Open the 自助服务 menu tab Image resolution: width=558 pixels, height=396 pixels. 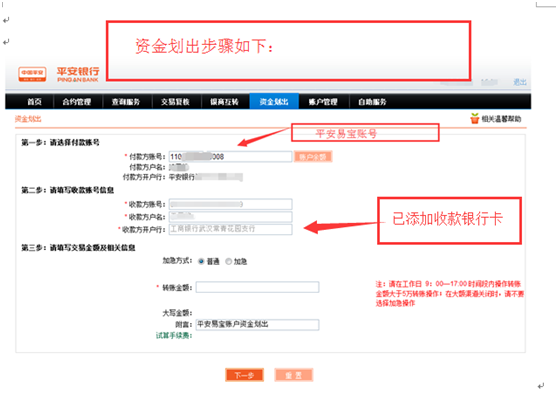[372, 102]
